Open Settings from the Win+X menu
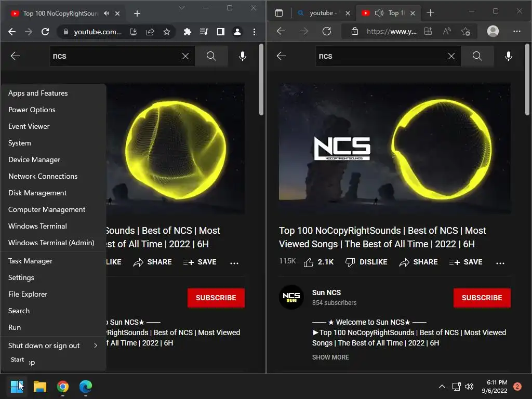 tap(54, 277)
